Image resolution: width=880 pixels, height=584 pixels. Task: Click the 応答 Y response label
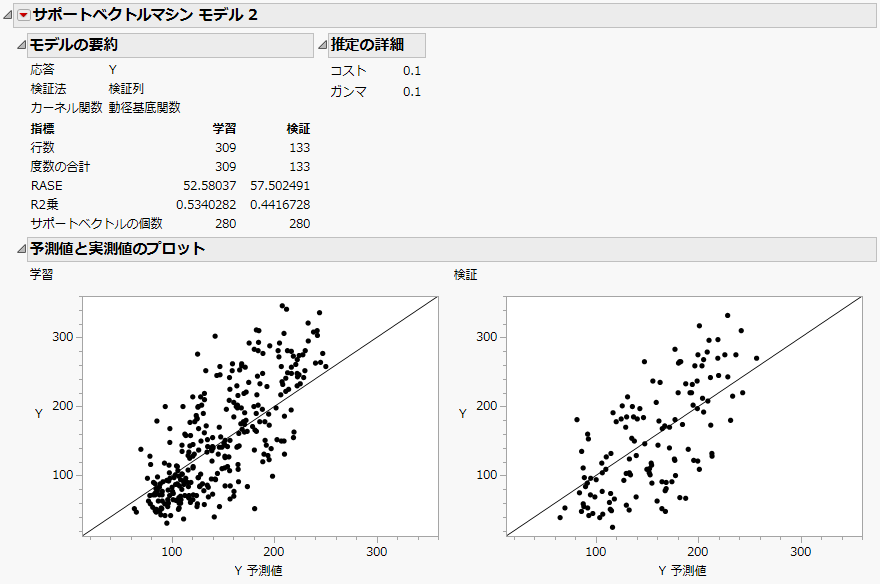point(42,70)
